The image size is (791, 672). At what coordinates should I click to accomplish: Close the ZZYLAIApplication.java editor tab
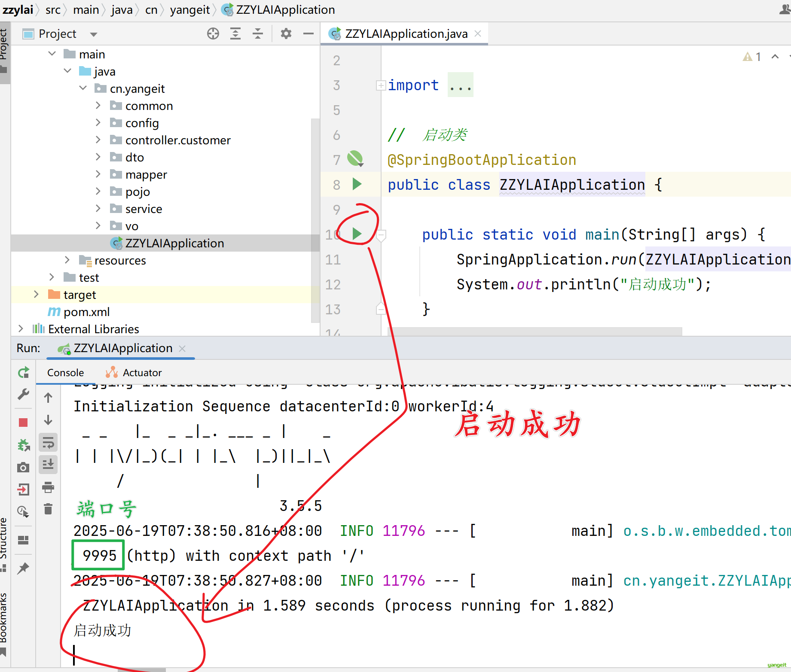tap(478, 33)
